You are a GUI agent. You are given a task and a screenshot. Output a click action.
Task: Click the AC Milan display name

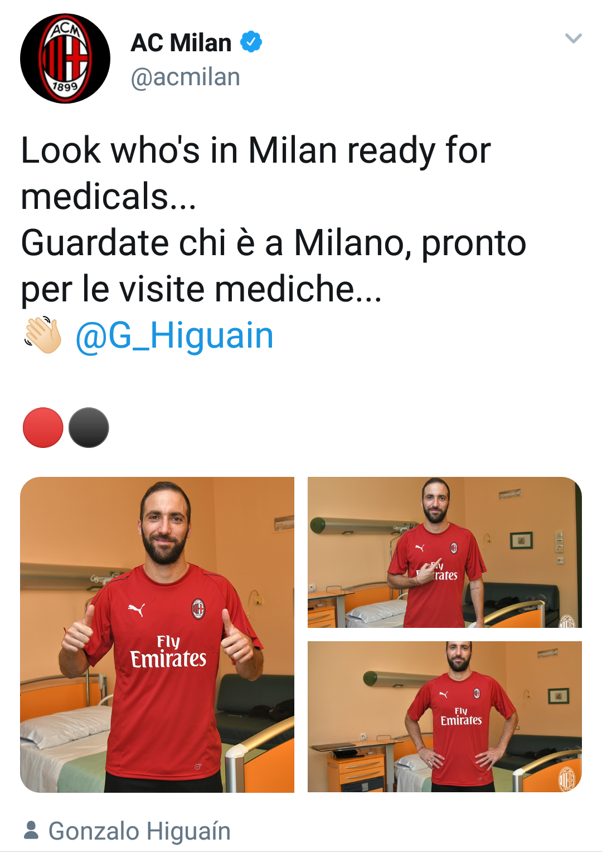tap(181, 42)
